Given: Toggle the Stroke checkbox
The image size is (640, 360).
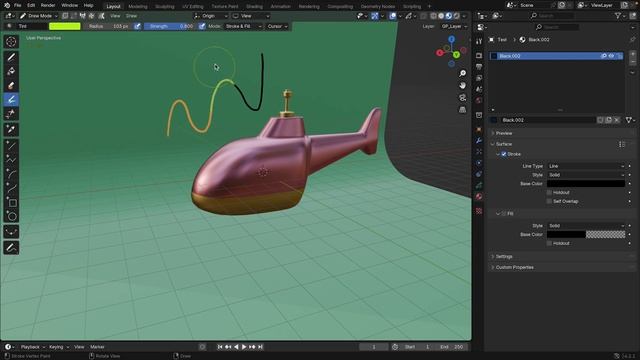Looking at the screenshot, I should tap(504, 154).
